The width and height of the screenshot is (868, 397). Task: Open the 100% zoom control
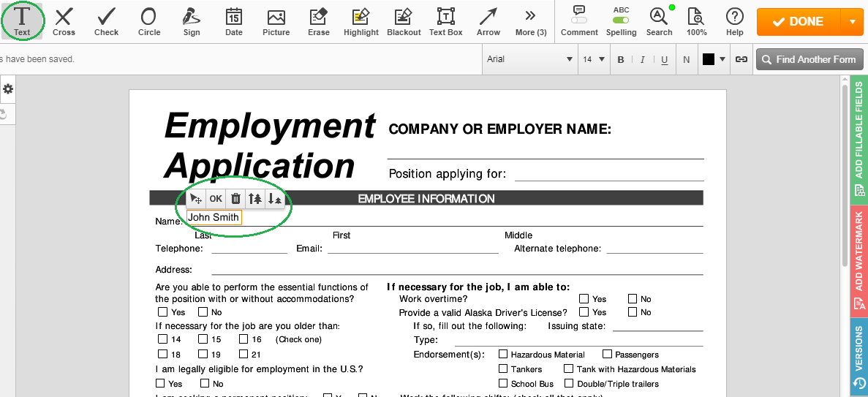pyautogui.click(x=696, y=22)
